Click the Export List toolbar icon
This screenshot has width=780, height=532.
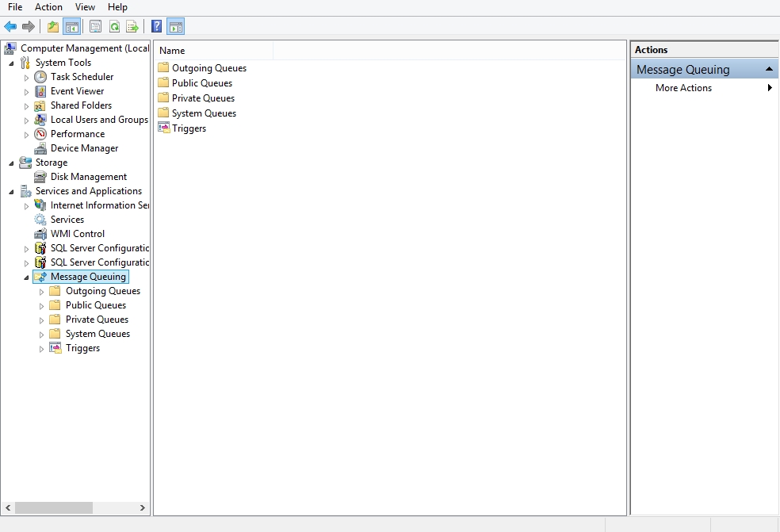[132, 27]
